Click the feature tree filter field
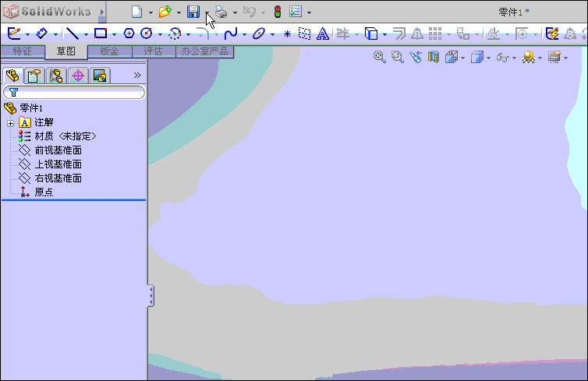This screenshot has width=588, height=381. (74, 92)
